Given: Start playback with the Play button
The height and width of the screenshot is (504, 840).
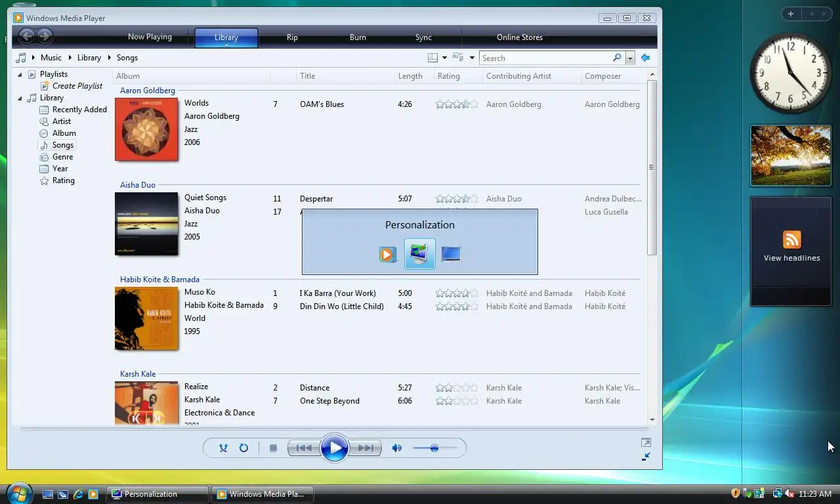Looking at the screenshot, I should coord(335,448).
